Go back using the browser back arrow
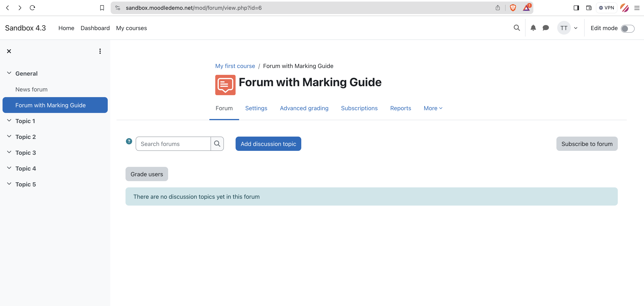Screen dimensions: 644x306 (x=7, y=8)
